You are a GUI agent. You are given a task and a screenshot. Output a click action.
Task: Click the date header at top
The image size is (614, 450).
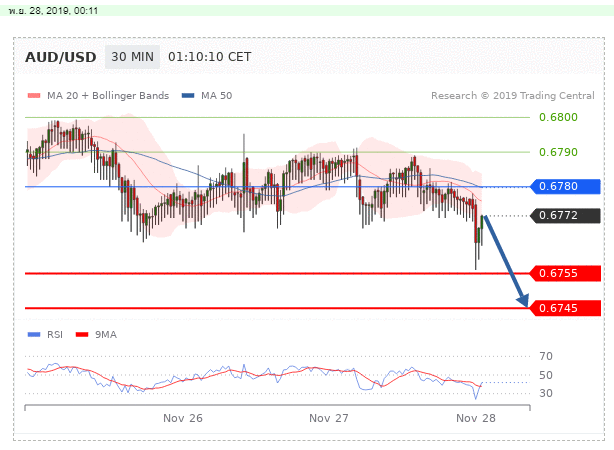pos(53,11)
